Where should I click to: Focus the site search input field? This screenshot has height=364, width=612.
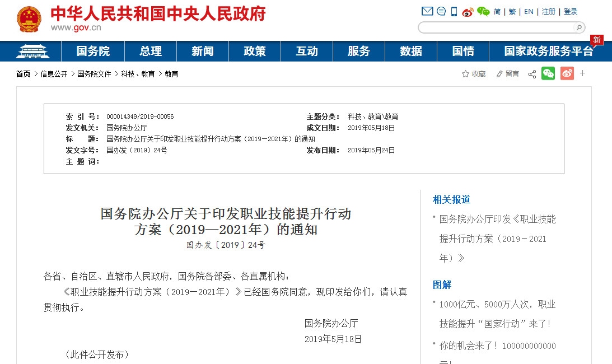497,27
